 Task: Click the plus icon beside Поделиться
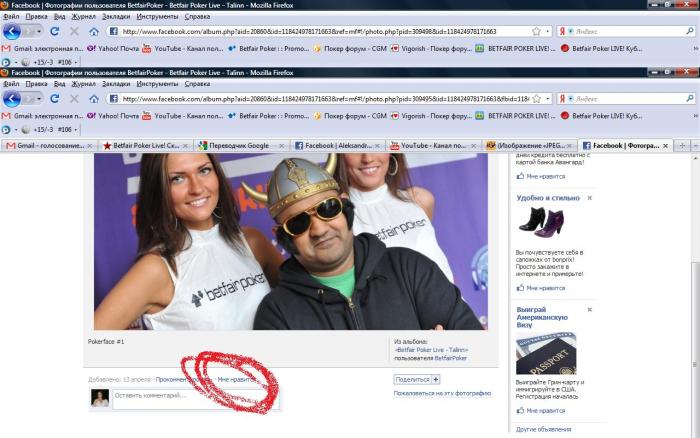[x=436, y=380]
